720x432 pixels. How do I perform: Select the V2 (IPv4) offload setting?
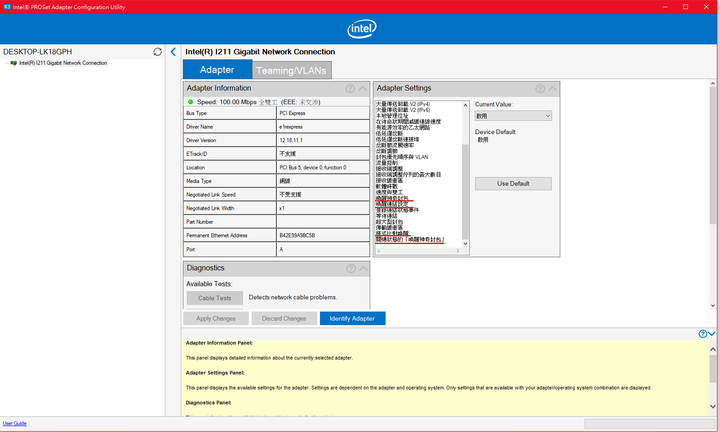point(403,104)
